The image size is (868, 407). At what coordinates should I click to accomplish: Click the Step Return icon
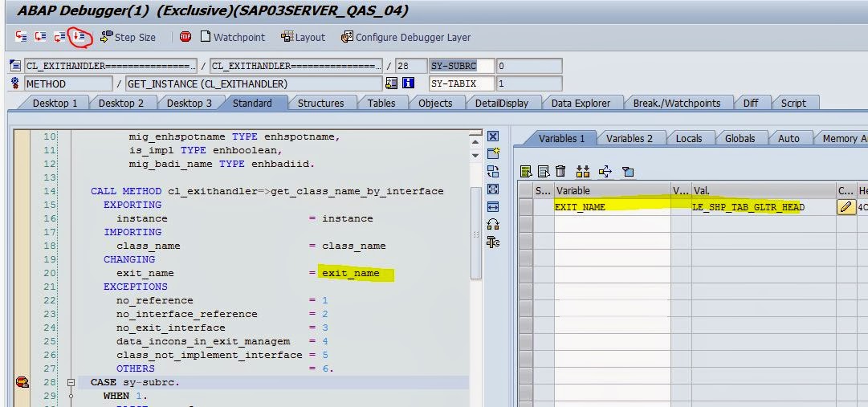point(59,37)
